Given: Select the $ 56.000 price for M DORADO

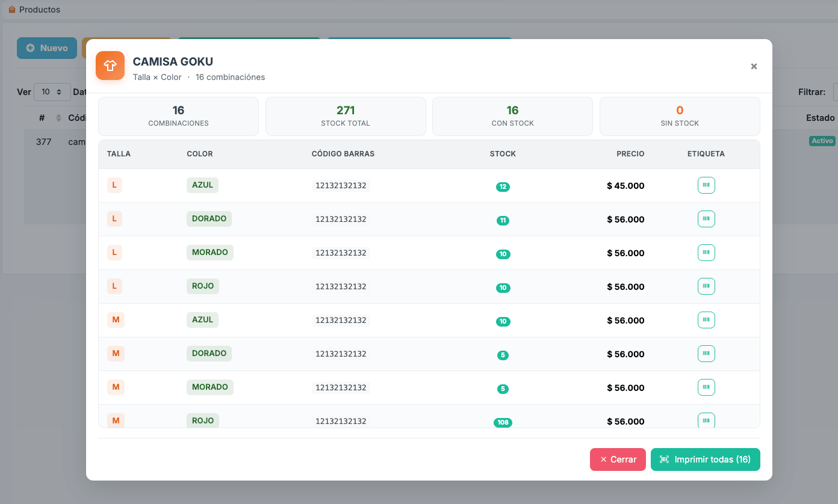Looking at the screenshot, I should pyautogui.click(x=625, y=354).
